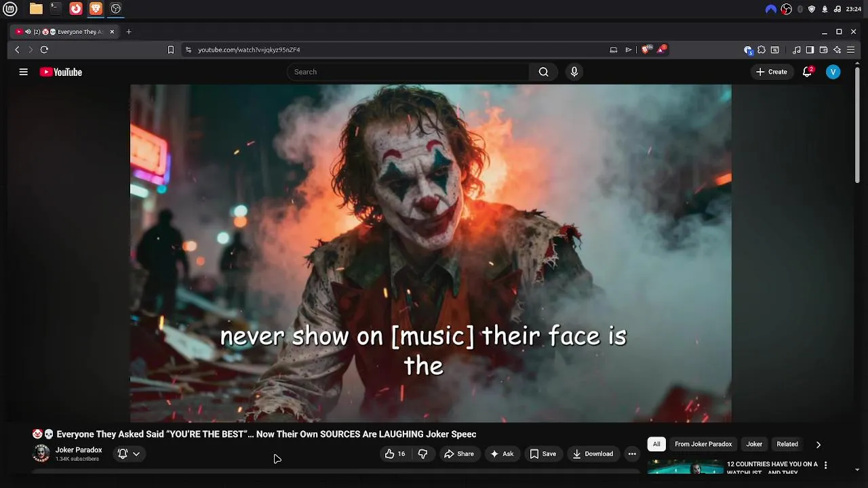Reload the current page
Image resolution: width=868 pixels, height=488 pixels.
pyautogui.click(x=44, y=49)
